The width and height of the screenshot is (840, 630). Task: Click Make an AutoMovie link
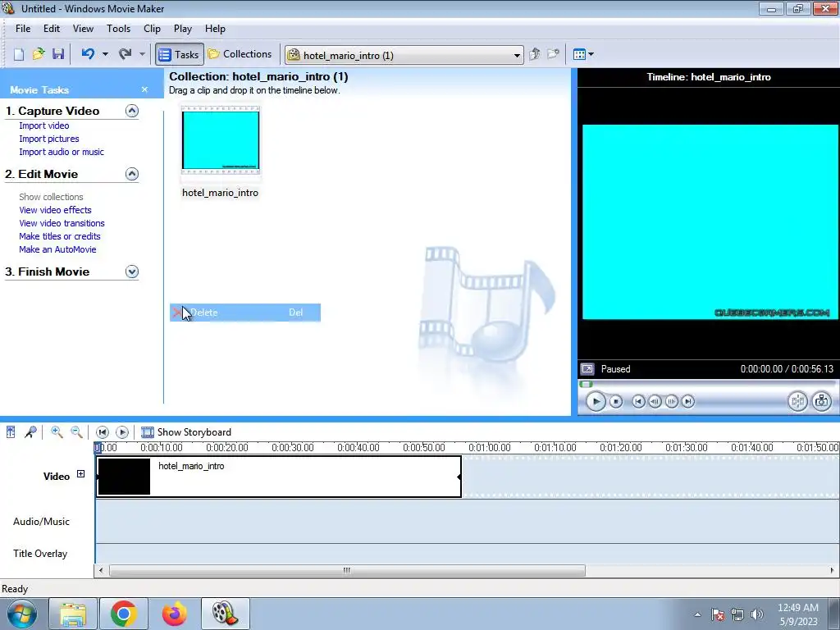tap(57, 249)
